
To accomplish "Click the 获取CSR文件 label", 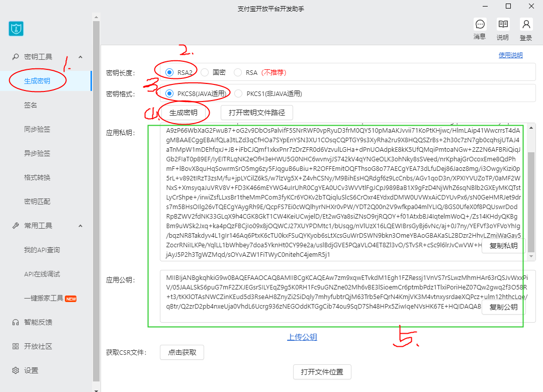I will [x=126, y=352].
